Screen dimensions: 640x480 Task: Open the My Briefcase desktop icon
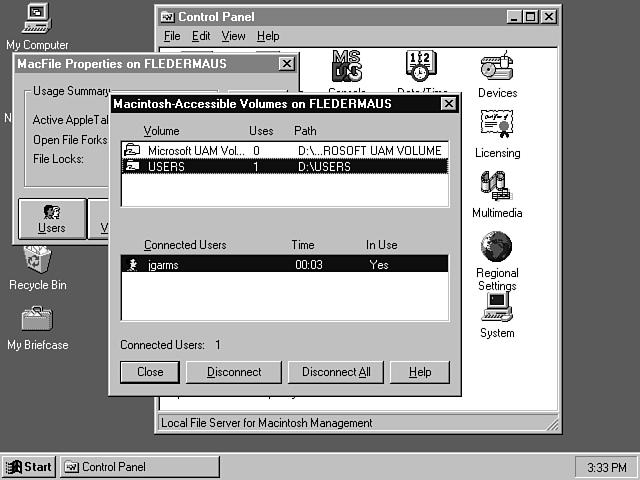tap(37, 322)
